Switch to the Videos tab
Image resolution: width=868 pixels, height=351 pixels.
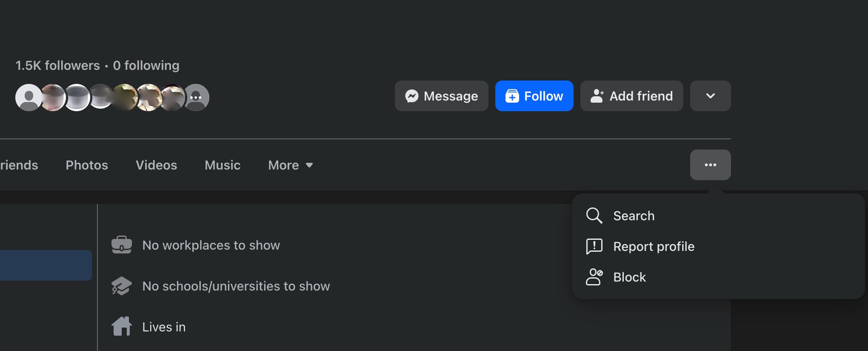[x=156, y=165]
